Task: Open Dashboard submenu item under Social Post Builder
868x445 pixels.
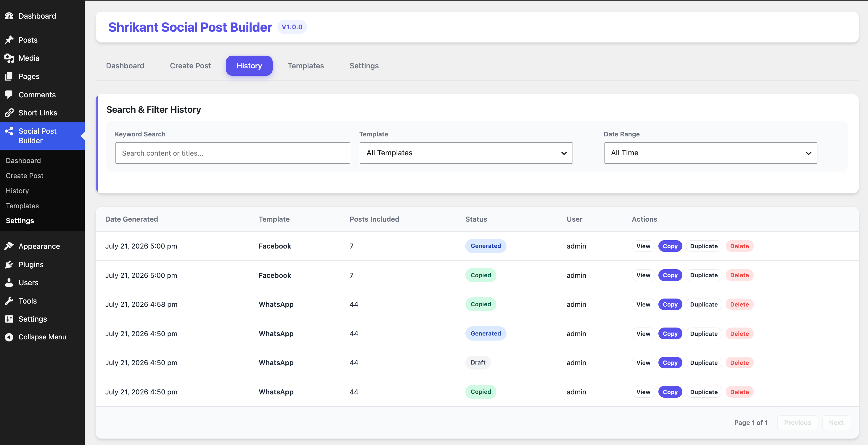Action: pyautogui.click(x=23, y=160)
